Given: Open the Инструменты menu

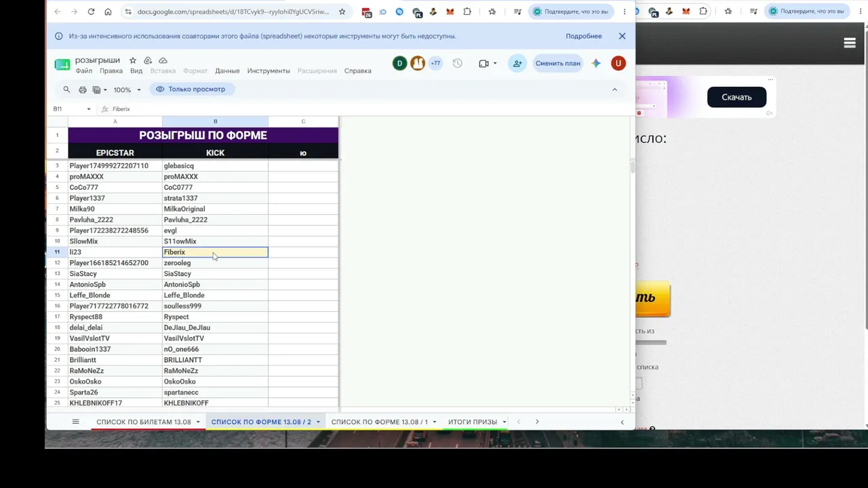Looking at the screenshot, I should (269, 70).
